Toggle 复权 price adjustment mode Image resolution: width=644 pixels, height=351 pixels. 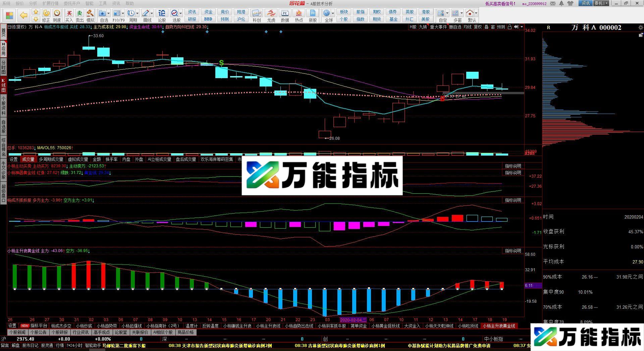coord(477,27)
